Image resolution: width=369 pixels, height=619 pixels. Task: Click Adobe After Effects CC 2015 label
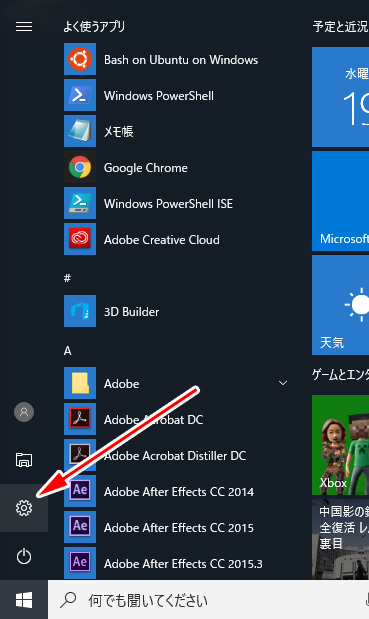(179, 527)
